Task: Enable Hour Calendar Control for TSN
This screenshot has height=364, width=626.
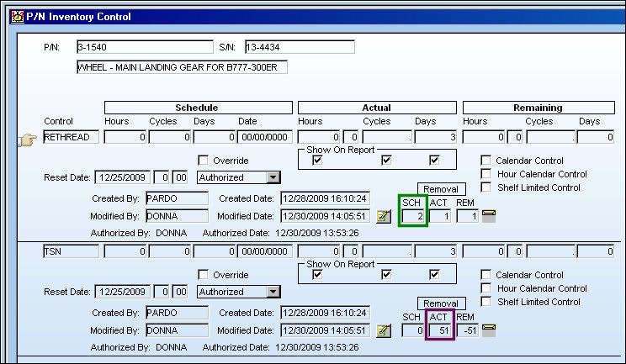Action: point(485,288)
